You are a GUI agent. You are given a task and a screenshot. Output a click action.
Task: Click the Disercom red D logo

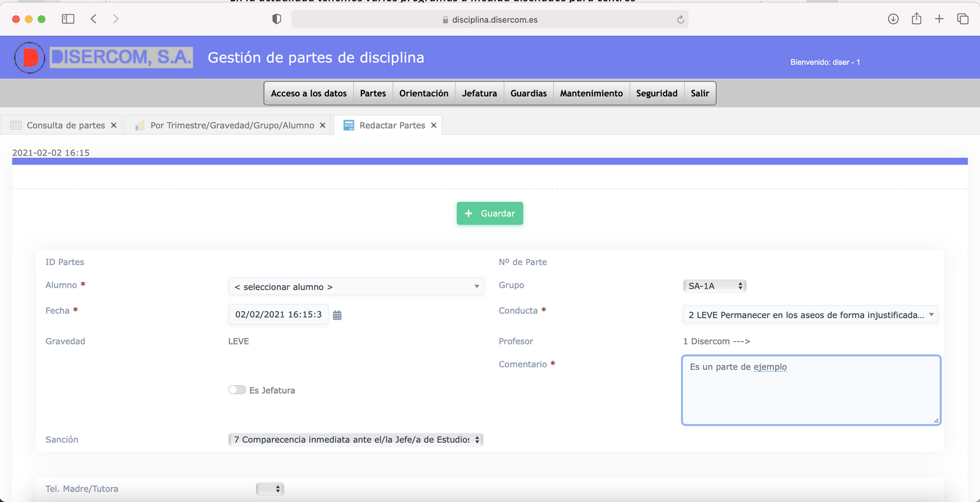(x=29, y=58)
